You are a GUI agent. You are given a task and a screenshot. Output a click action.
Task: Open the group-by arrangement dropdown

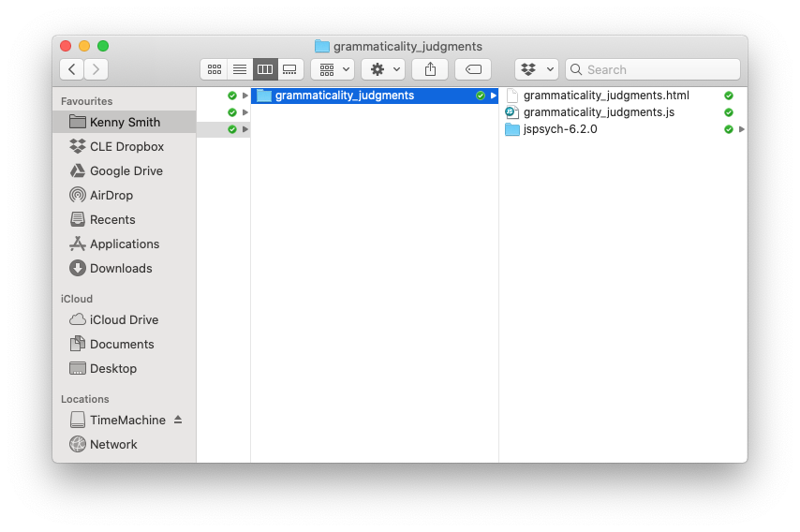tap(333, 69)
